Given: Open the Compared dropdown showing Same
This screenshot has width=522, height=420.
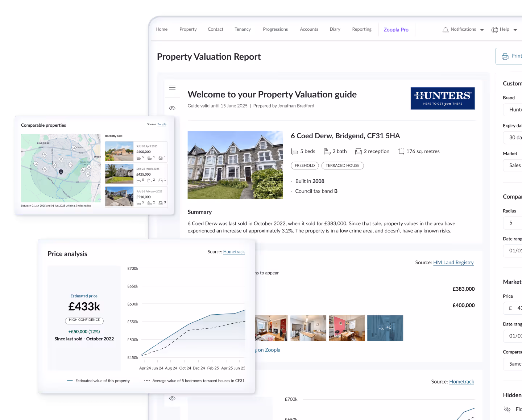Looking at the screenshot, I should (513, 364).
